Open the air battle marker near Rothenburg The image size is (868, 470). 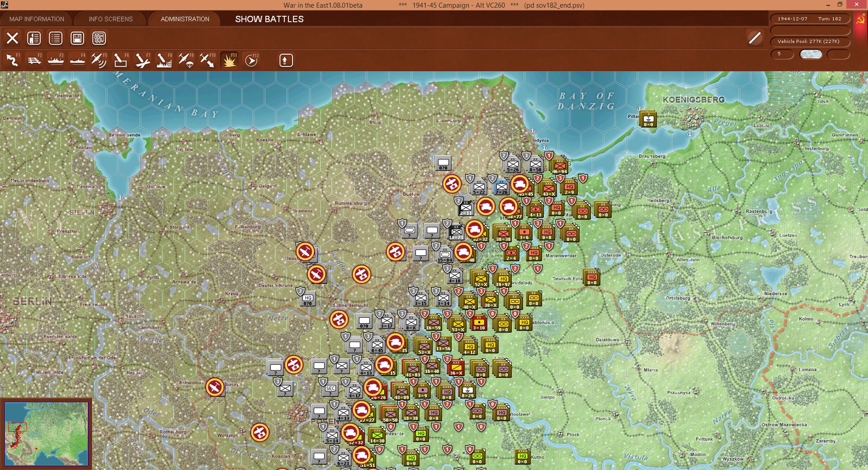(260, 432)
